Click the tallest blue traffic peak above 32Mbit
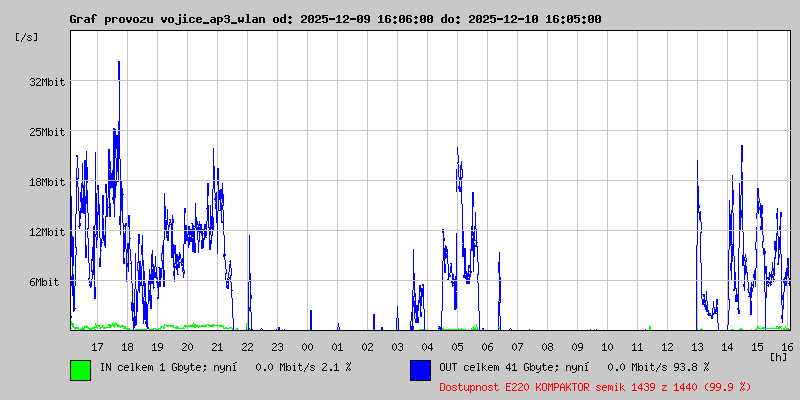The image size is (800, 400). tap(119, 64)
